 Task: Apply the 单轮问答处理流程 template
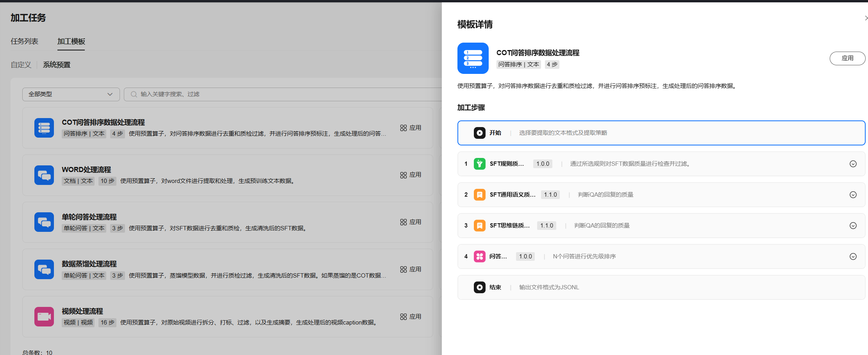411,222
